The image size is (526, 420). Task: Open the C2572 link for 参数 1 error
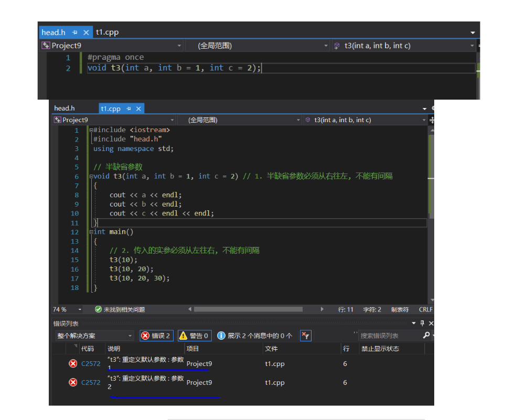coord(91,364)
